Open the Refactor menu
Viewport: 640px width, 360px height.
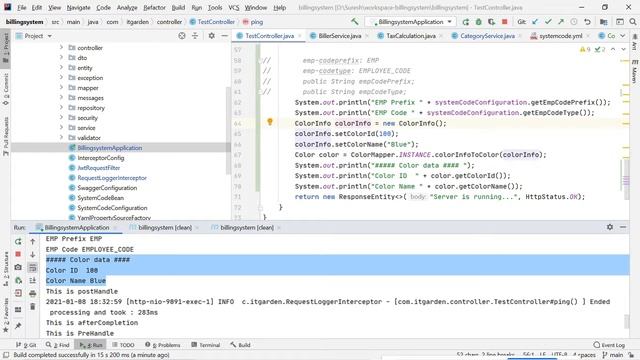[154, 7]
